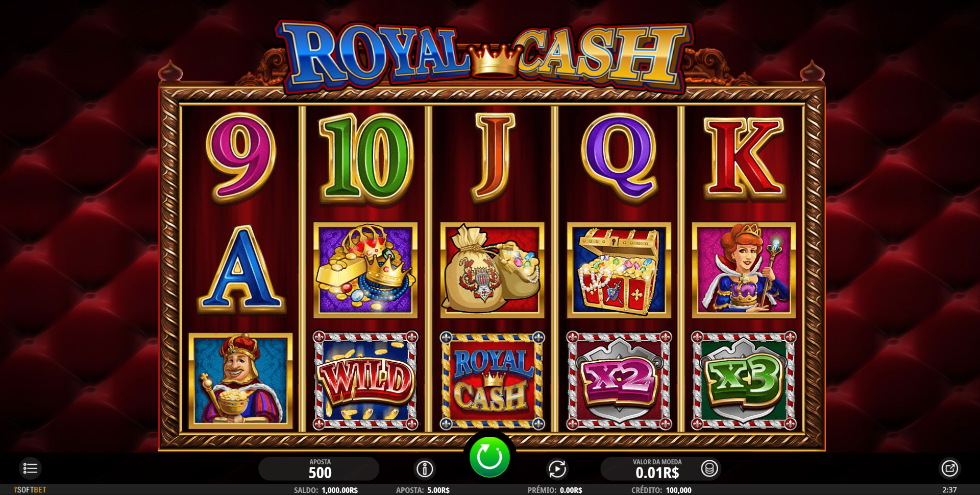Click the money bags symbol
980x495 pixels.
click(x=493, y=270)
